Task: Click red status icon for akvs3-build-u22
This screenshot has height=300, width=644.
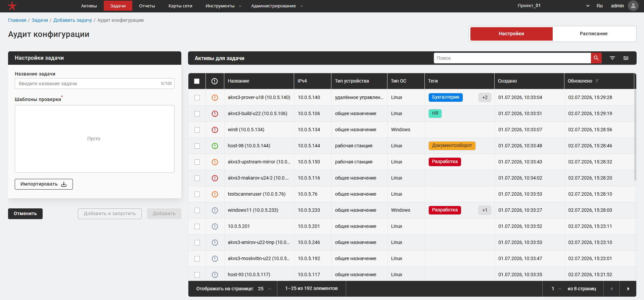Action: tap(215, 114)
